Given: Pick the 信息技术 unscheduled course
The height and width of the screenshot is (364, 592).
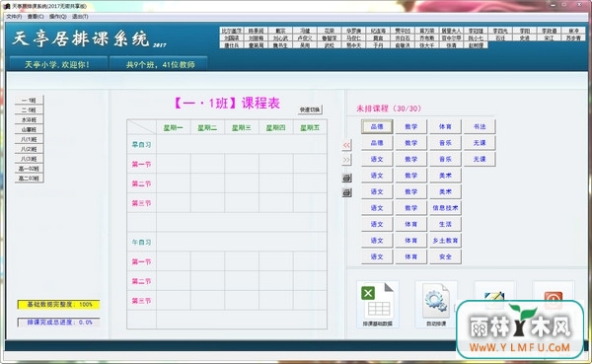Looking at the screenshot, I should pyautogui.click(x=445, y=208).
